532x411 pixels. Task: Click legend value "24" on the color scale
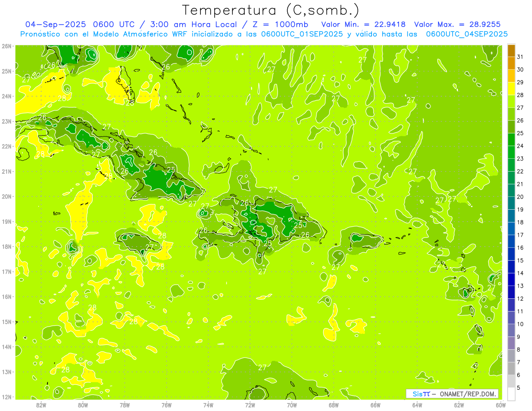520,146
